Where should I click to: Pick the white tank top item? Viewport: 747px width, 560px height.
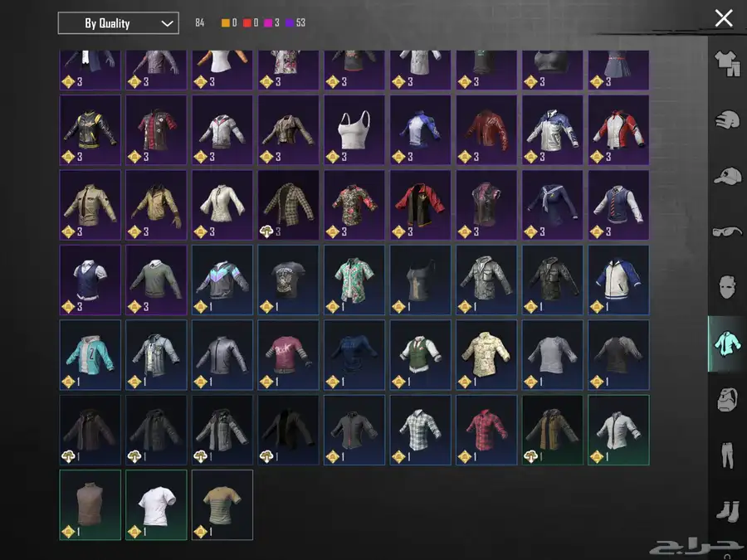(354, 130)
